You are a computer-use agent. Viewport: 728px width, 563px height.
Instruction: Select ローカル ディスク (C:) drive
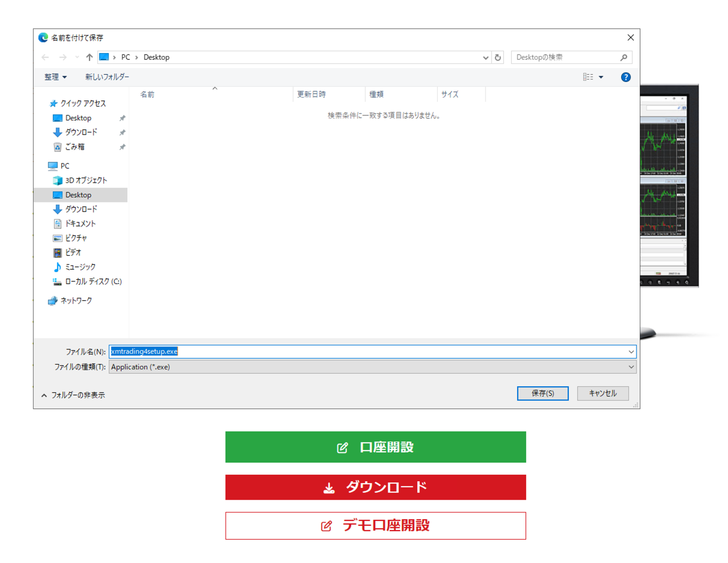pyautogui.click(x=93, y=282)
